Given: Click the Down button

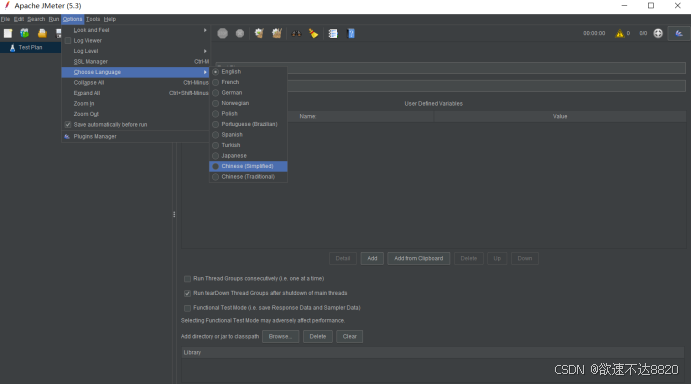Looking at the screenshot, I should [x=525, y=258].
